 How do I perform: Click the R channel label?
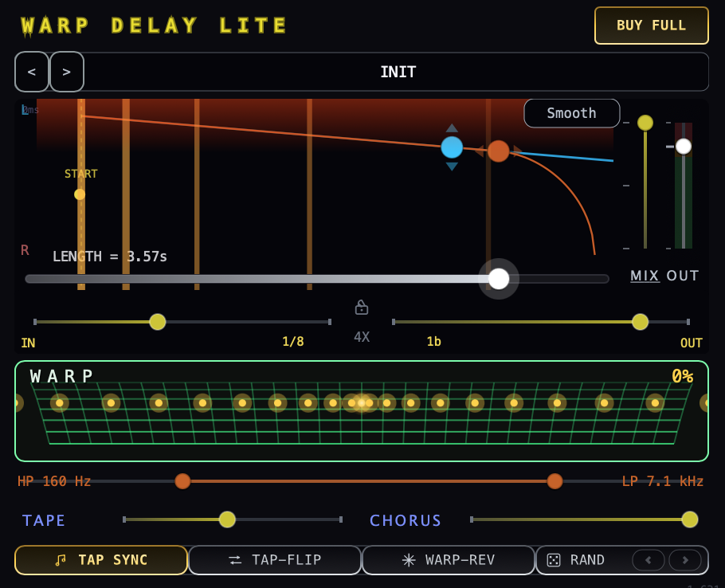tap(25, 250)
